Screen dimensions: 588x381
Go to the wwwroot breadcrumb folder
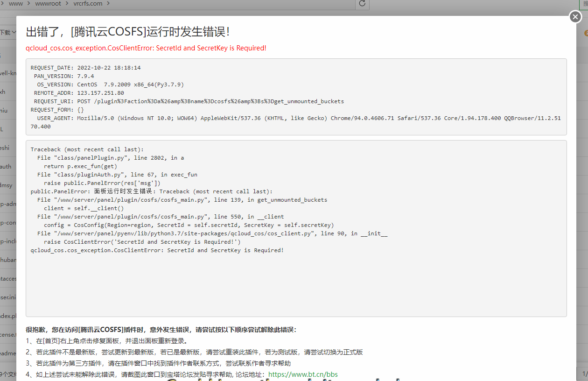(48, 4)
